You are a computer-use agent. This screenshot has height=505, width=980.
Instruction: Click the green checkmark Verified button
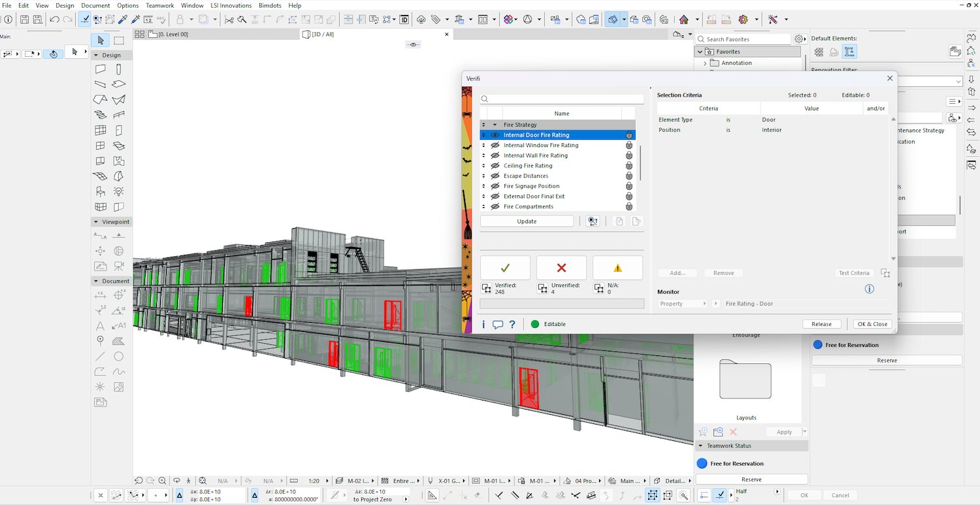[x=505, y=268]
